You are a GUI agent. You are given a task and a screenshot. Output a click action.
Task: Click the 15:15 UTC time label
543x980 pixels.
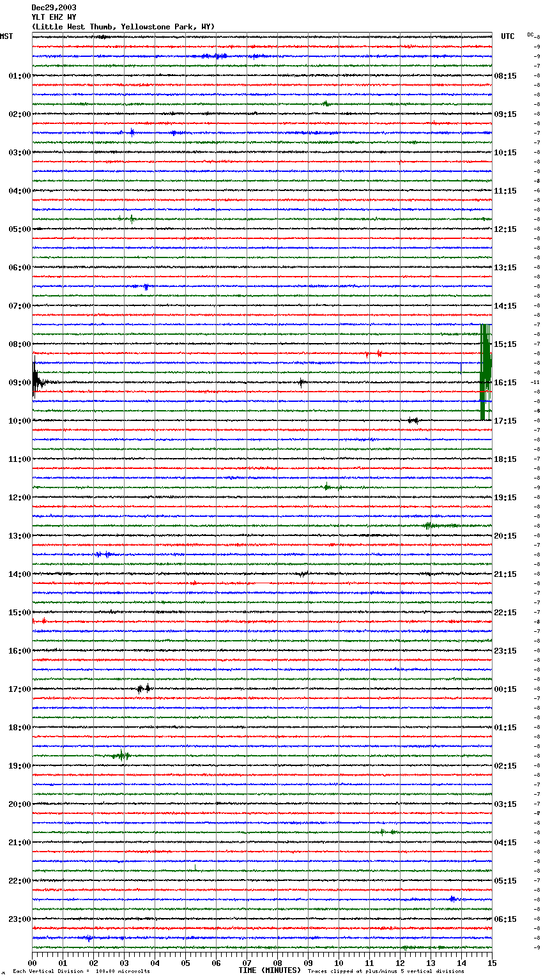click(x=505, y=344)
